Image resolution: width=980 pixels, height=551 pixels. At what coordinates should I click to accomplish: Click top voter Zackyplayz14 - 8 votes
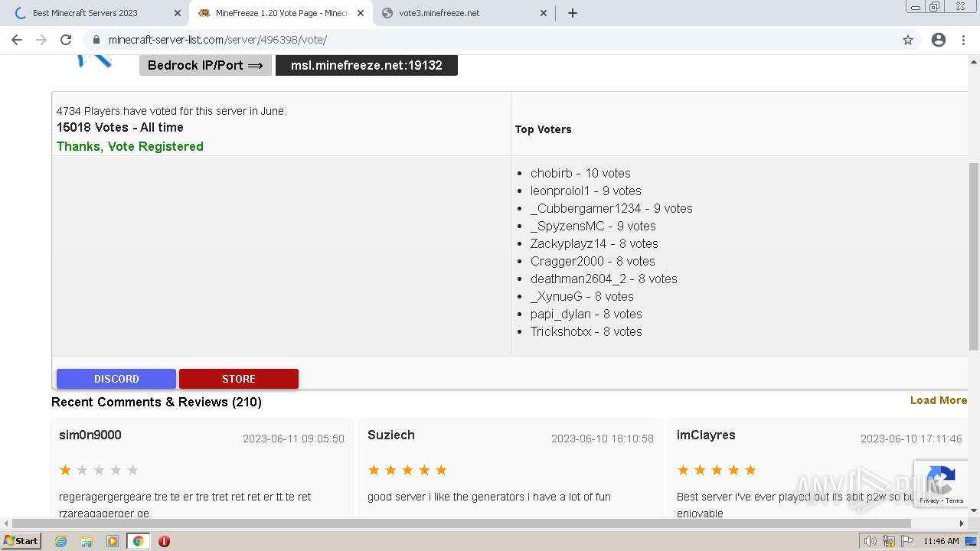pos(594,243)
